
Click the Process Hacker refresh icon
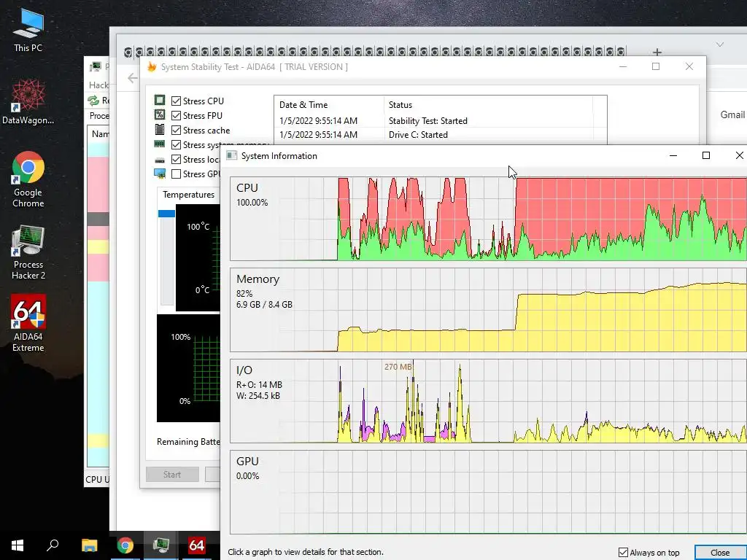click(93, 101)
